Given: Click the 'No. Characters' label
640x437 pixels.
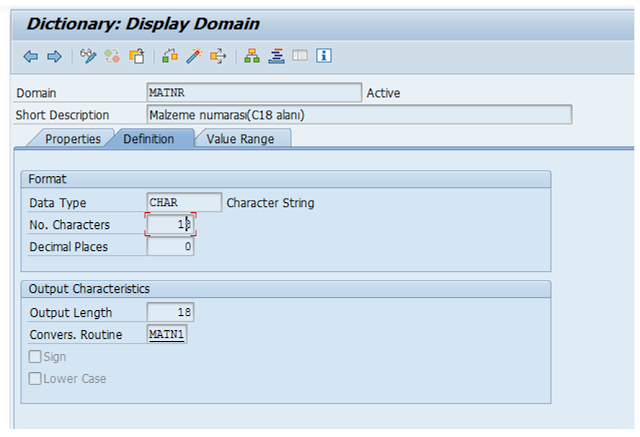Looking at the screenshot, I should pos(69,225).
